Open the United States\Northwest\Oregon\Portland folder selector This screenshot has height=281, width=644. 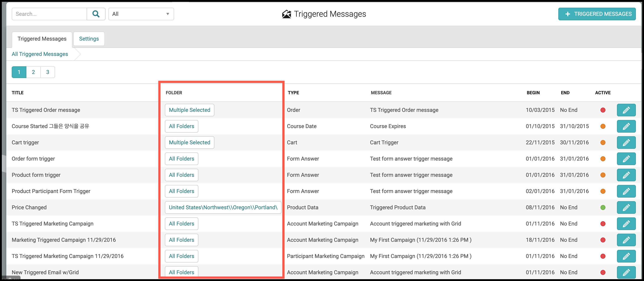pyautogui.click(x=223, y=207)
